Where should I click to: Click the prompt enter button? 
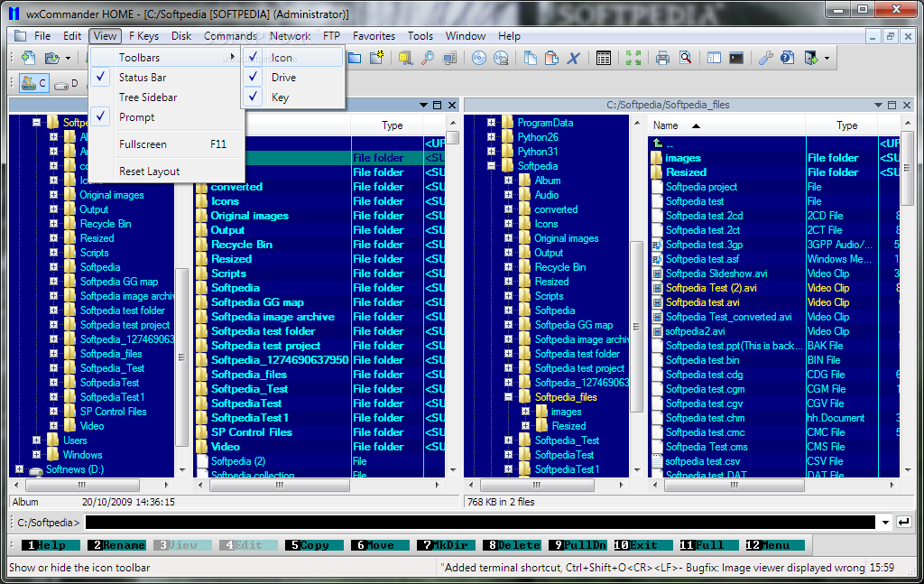[x=903, y=522]
